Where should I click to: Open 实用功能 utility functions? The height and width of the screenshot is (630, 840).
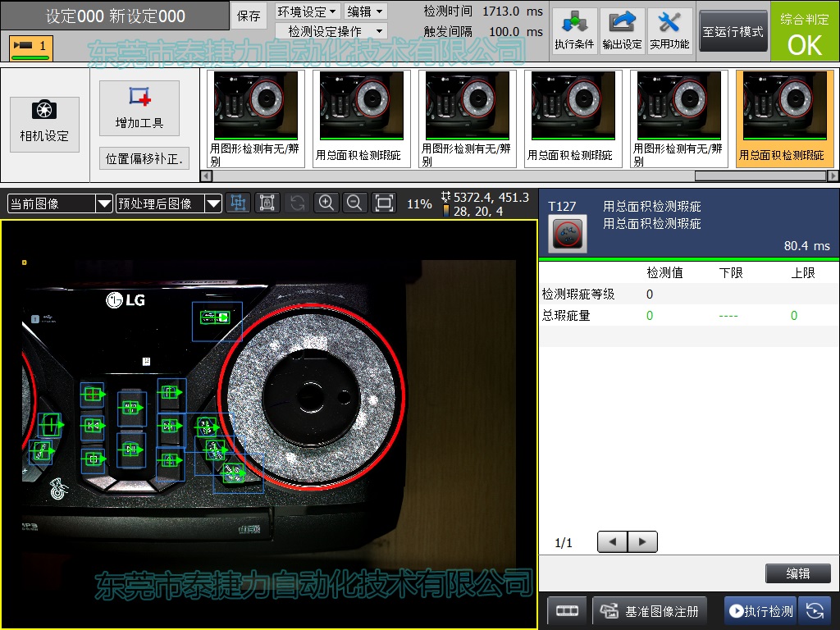[x=669, y=31]
